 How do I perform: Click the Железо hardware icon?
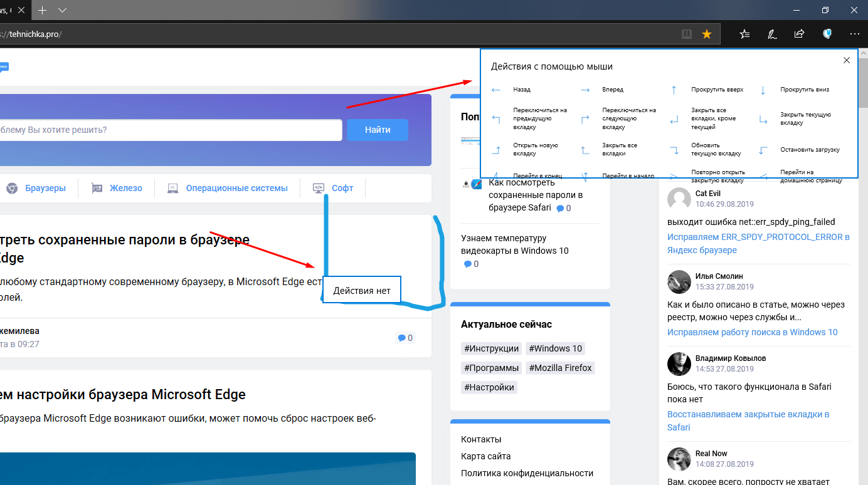tap(97, 188)
